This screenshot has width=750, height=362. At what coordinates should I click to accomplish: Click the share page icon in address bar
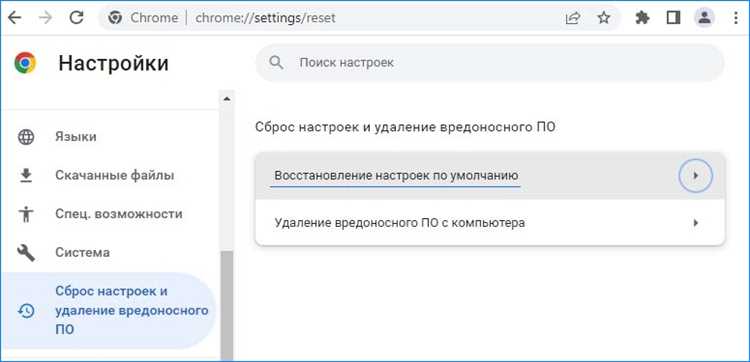(572, 18)
